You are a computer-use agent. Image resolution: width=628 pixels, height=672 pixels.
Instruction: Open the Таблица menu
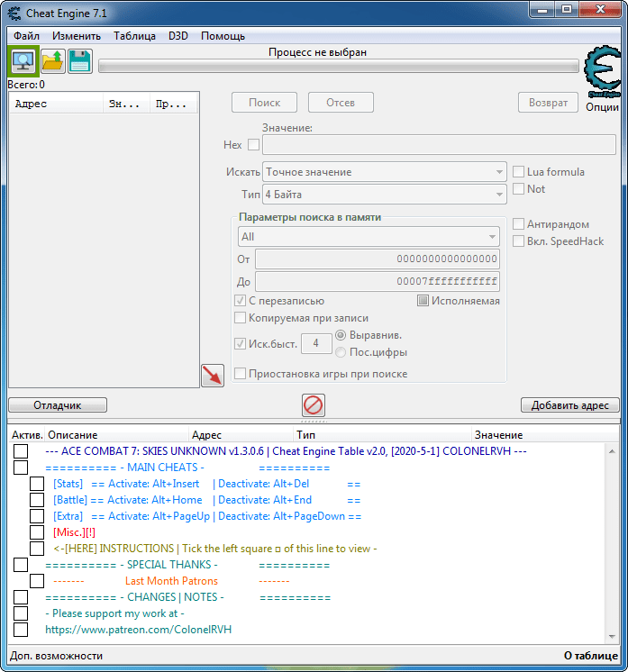coord(134,36)
